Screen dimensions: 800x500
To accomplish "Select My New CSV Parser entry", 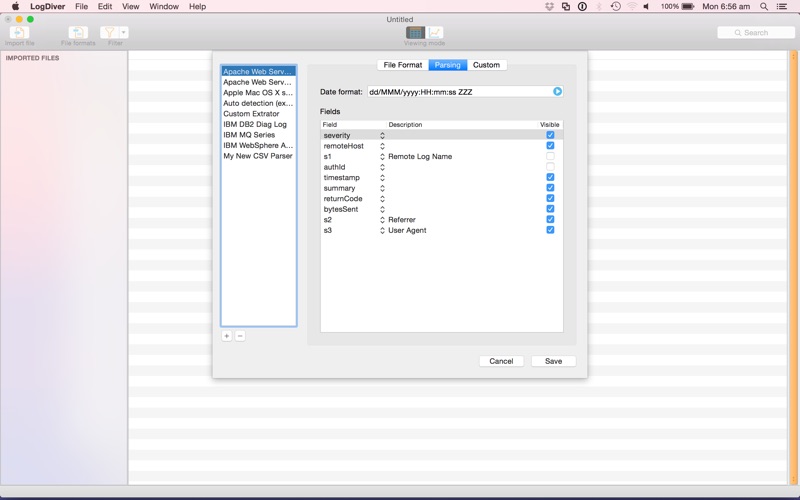I will pyautogui.click(x=258, y=156).
